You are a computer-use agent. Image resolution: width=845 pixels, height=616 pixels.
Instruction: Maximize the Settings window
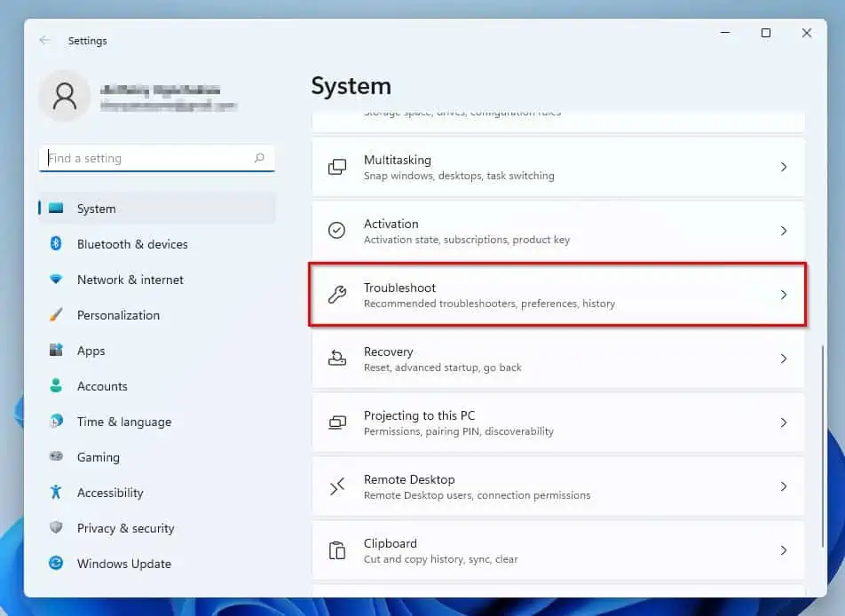tap(766, 33)
